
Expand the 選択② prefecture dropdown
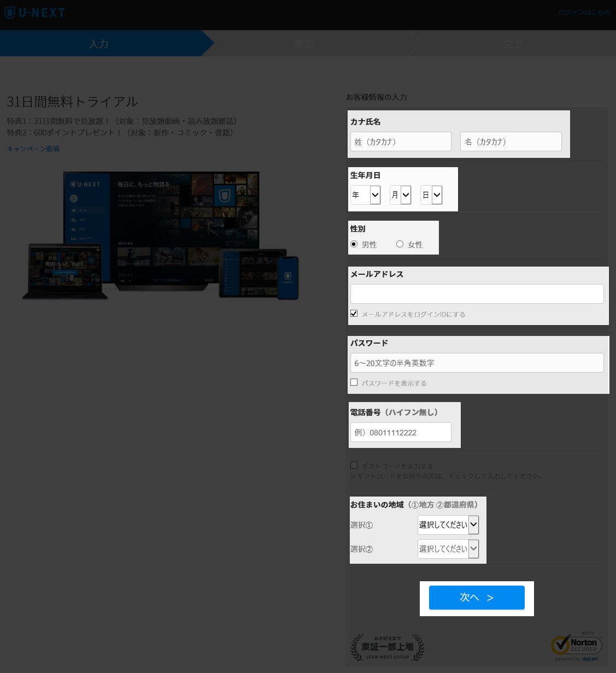pyautogui.click(x=448, y=549)
